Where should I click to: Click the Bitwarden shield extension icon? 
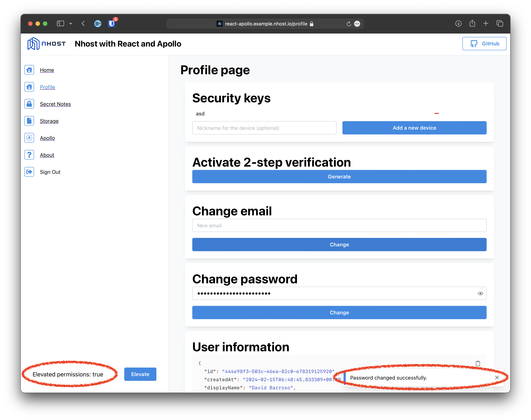[x=111, y=23]
